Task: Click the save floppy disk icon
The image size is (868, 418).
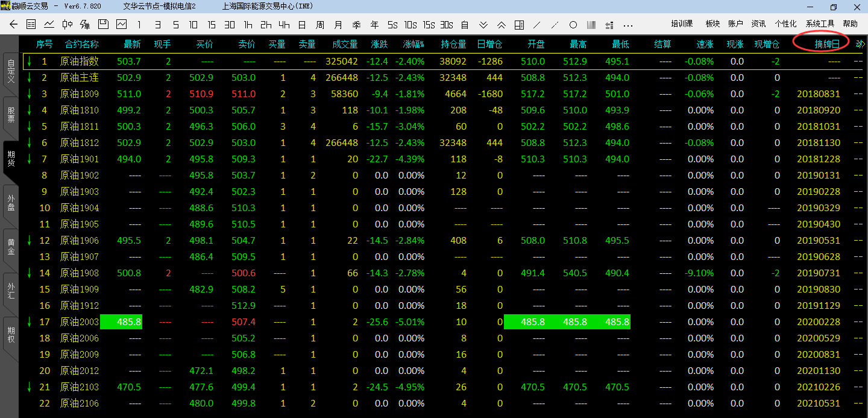Action: (103, 25)
